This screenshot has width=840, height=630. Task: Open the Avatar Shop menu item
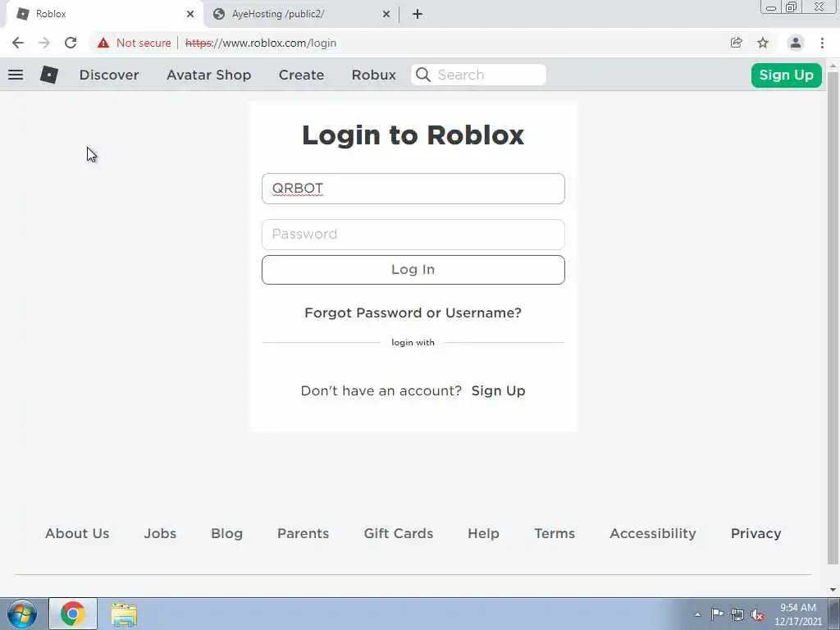[x=209, y=75]
